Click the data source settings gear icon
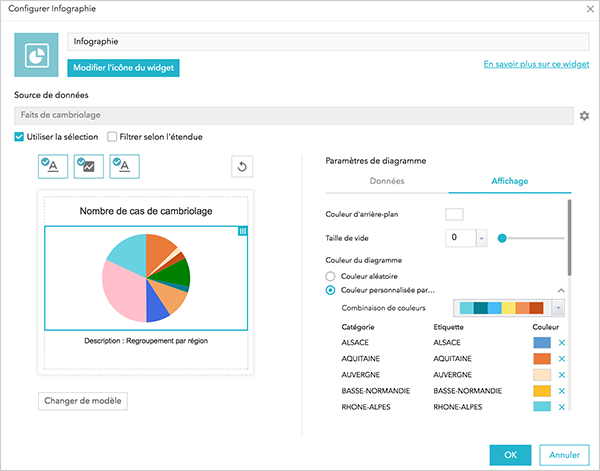 click(x=584, y=116)
